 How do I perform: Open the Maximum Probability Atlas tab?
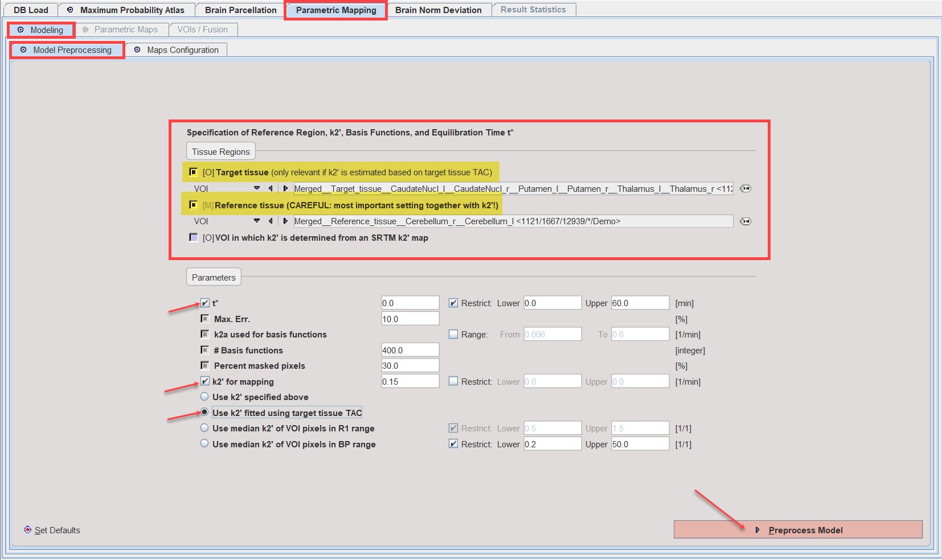click(126, 10)
